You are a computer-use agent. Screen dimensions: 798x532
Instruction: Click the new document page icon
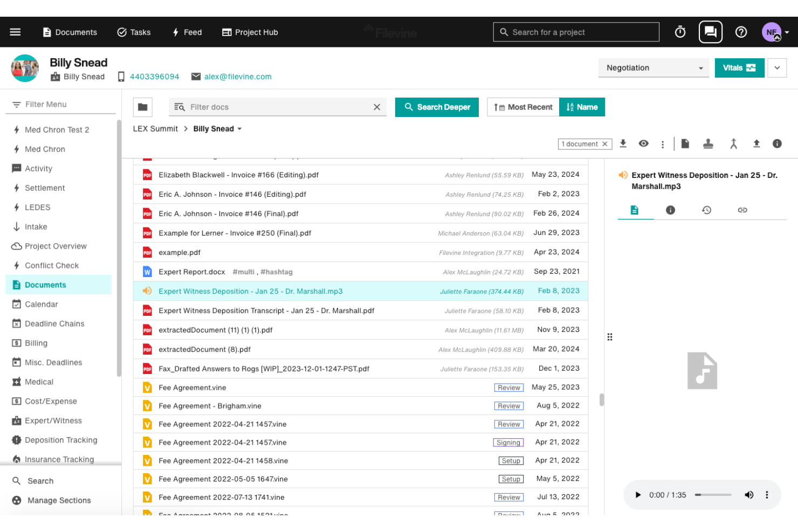pyautogui.click(x=685, y=144)
